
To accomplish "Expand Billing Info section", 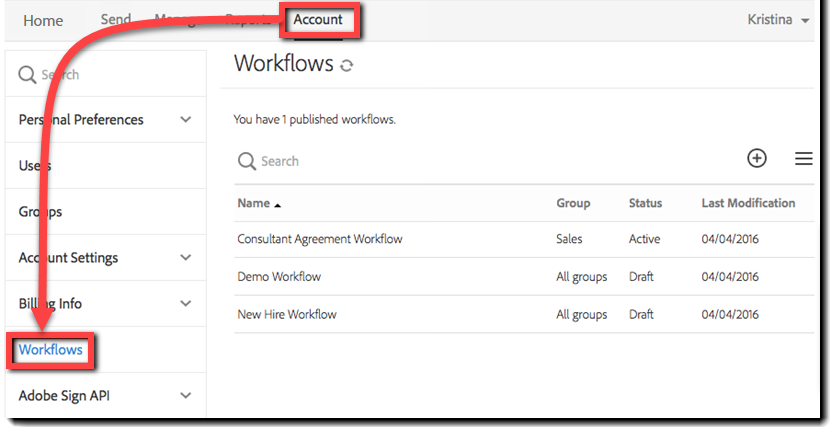I will (185, 304).
